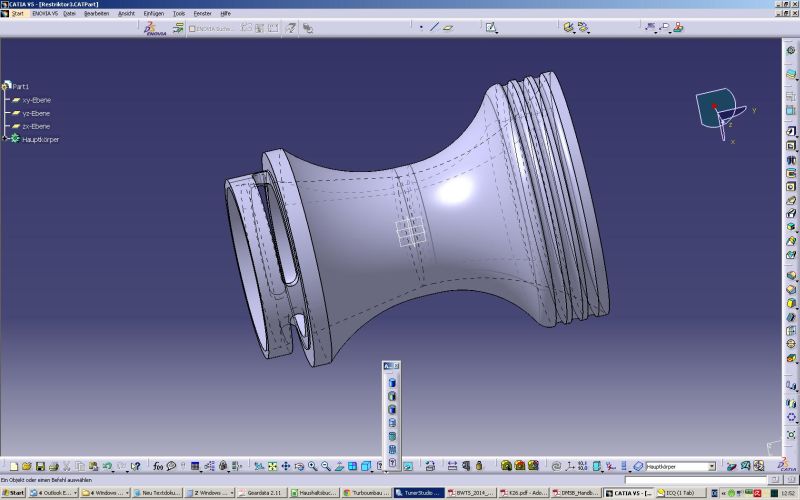
Task: Open the Hauptkörper body dropdown
Action: (711, 467)
